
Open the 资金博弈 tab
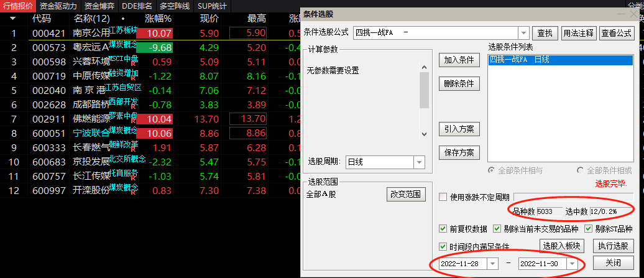coord(99,6)
